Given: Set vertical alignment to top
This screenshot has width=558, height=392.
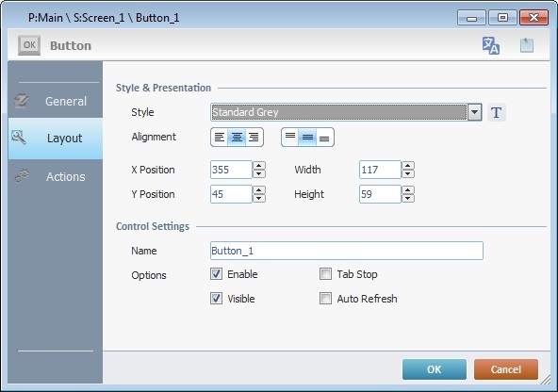Looking at the screenshot, I should tap(290, 138).
